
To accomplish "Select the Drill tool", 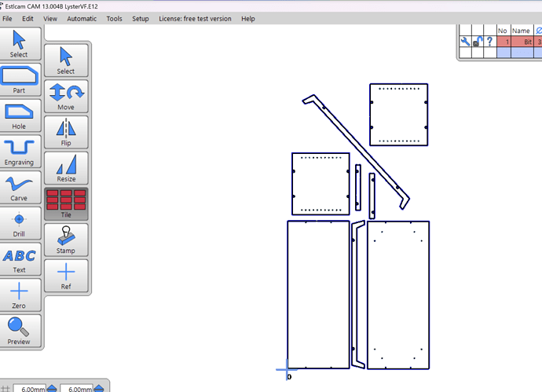I will pyautogui.click(x=19, y=223).
